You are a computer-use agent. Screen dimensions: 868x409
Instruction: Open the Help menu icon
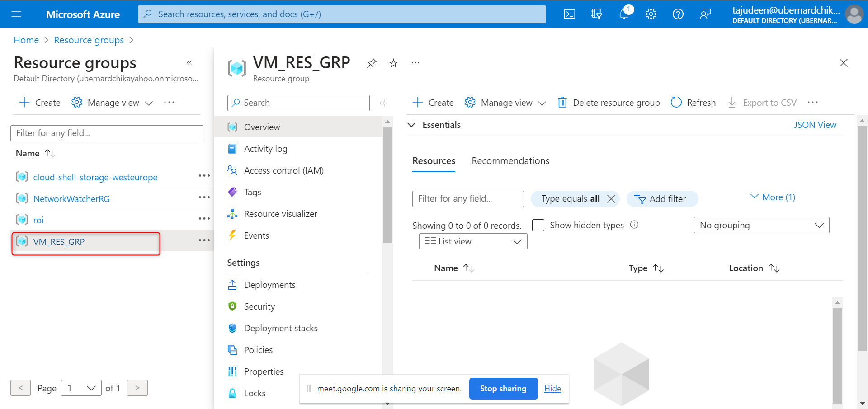point(678,14)
